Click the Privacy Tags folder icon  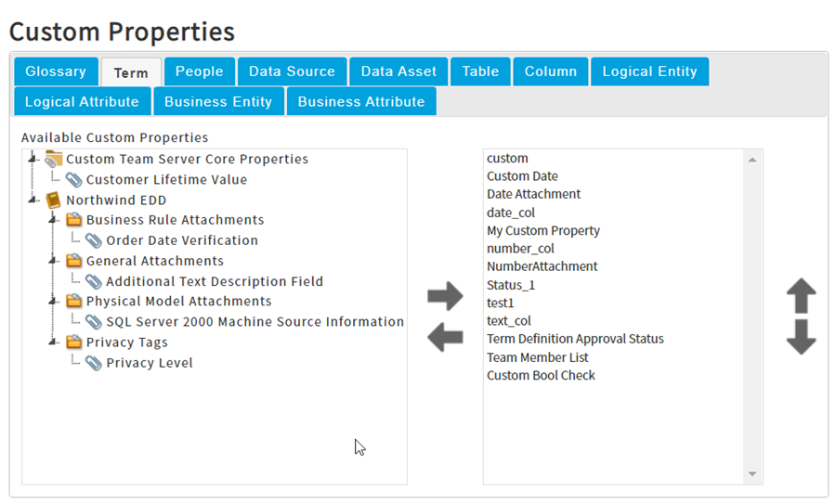coord(73,342)
